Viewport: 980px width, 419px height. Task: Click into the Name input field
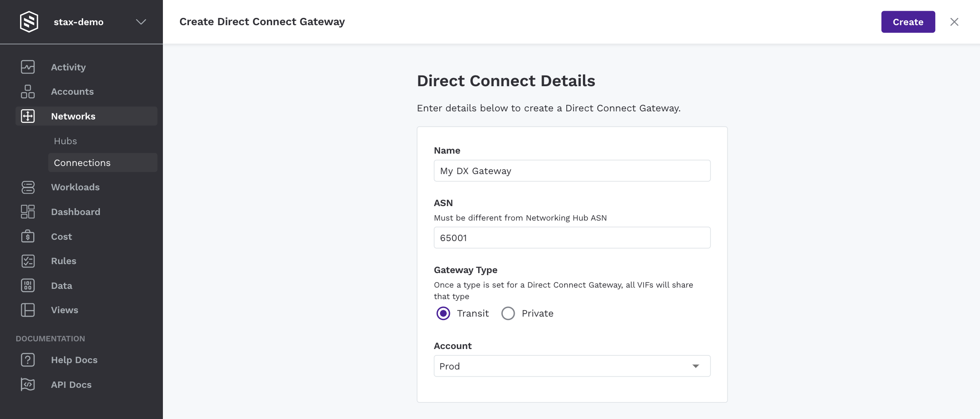point(572,171)
